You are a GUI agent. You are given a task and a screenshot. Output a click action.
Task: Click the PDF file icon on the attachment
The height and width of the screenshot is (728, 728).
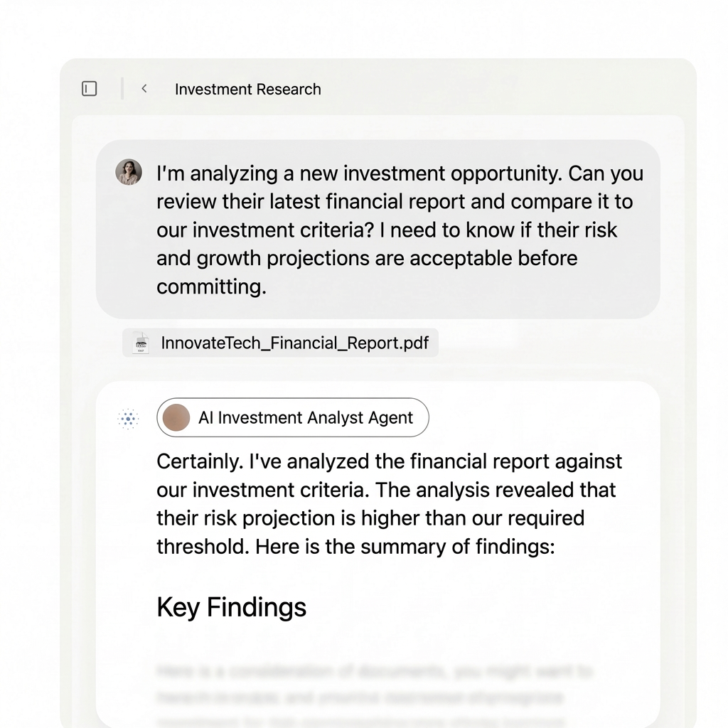pyautogui.click(x=141, y=343)
